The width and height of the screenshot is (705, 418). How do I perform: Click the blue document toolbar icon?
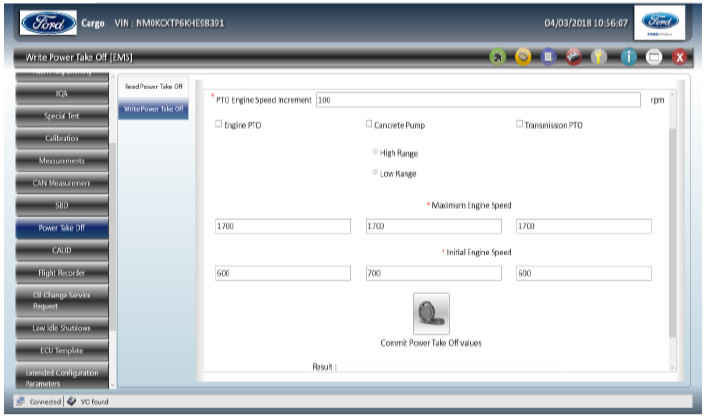(x=547, y=57)
